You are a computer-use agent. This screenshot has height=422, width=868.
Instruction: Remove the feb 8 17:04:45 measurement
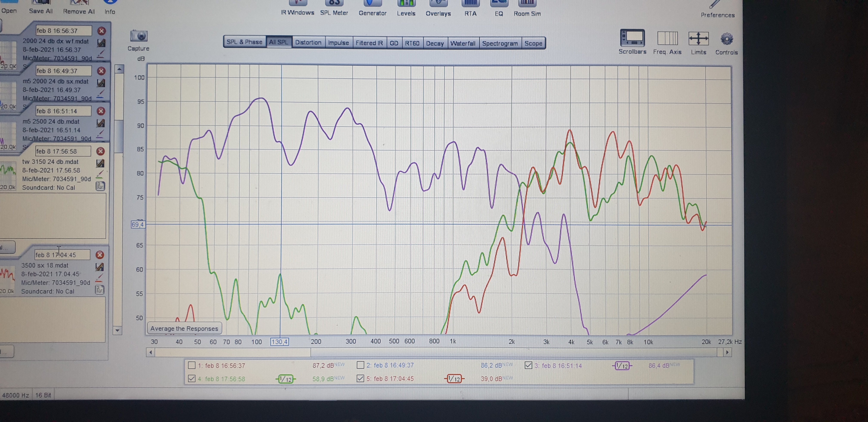pos(99,255)
